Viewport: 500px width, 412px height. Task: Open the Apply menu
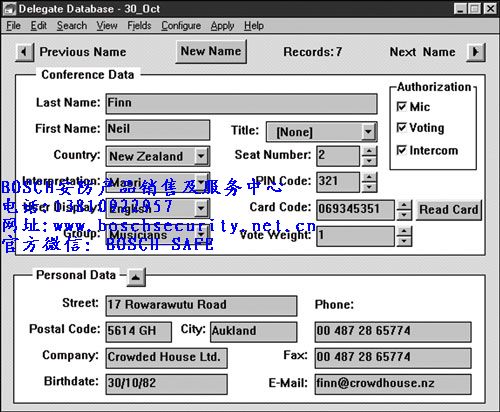[x=222, y=26]
